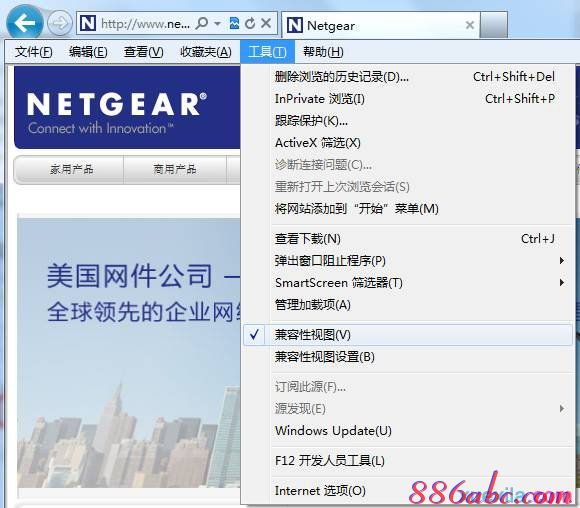Switch to the Netgear tab

pyautogui.click(x=381, y=25)
